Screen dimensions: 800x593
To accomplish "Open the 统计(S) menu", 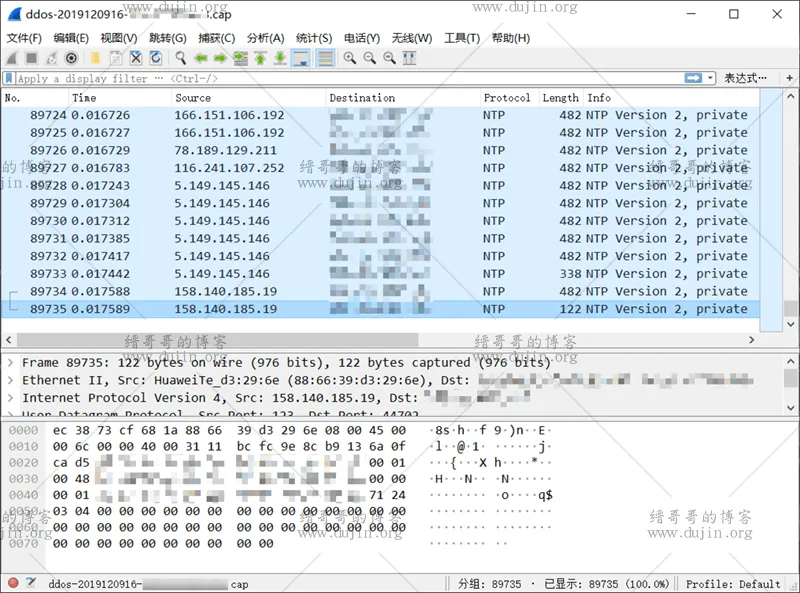I will point(314,38).
